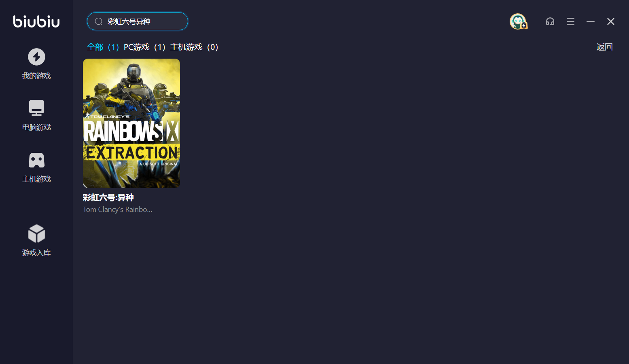The width and height of the screenshot is (629, 364).
Task: Open the Rainbow Six Extraction cover thumbnail
Action: tap(131, 123)
